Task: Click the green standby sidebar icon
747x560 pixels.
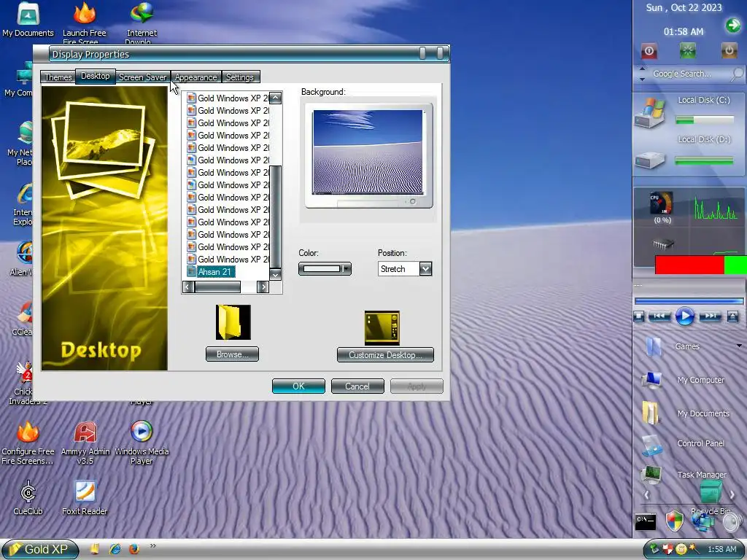Action: tap(687, 50)
